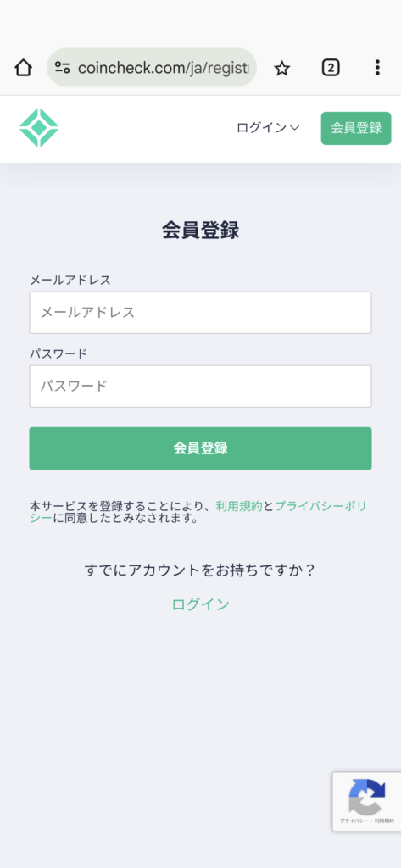Click the 会員登録 button in the top header

point(356,129)
